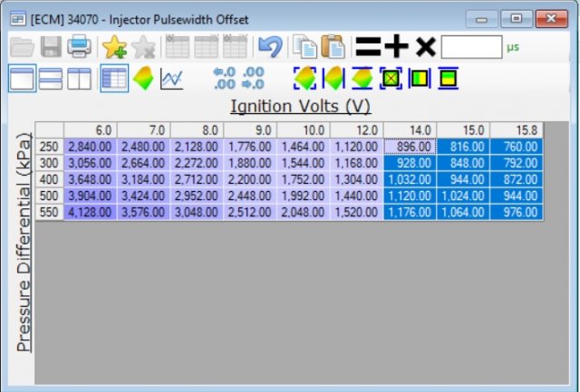The height and width of the screenshot is (392, 580).
Task: Click the 550 kPa row header
Action: [x=49, y=212]
